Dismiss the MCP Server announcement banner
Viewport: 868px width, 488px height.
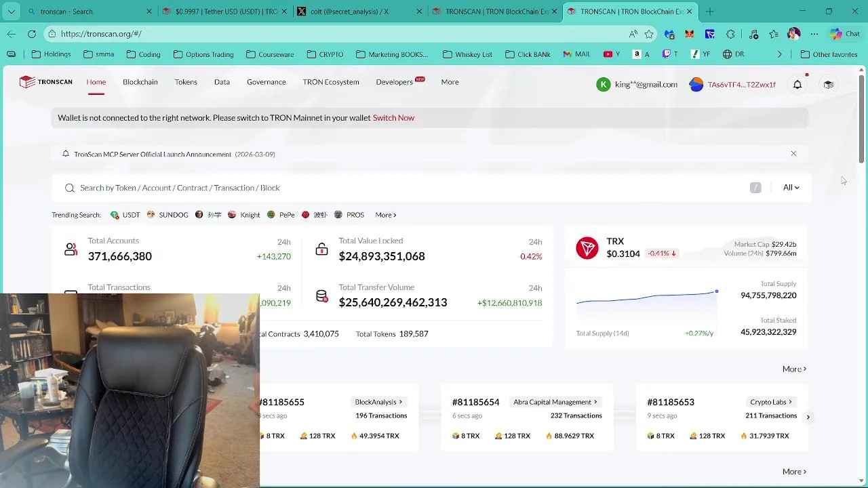pyautogui.click(x=793, y=154)
